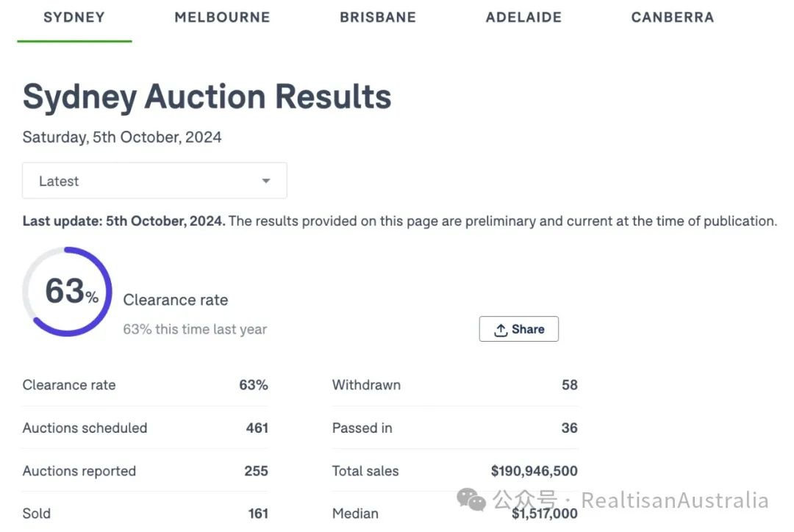This screenshot has width=794, height=532.
Task: Click the Sydney Auction Results heading
Action: [207, 97]
